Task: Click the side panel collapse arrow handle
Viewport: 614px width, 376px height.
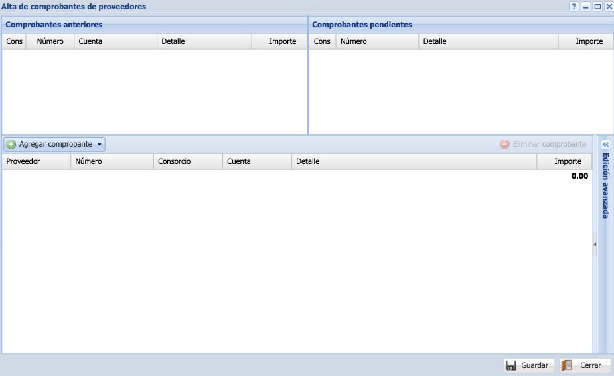Action: click(595, 244)
